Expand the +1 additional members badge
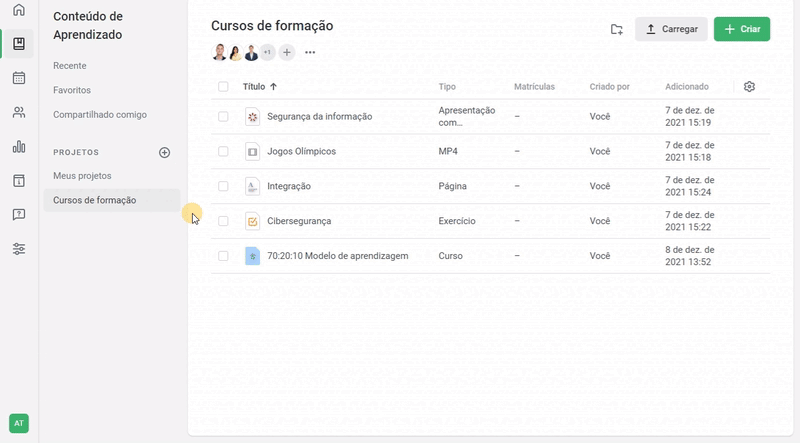The height and width of the screenshot is (443, 800). point(267,52)
